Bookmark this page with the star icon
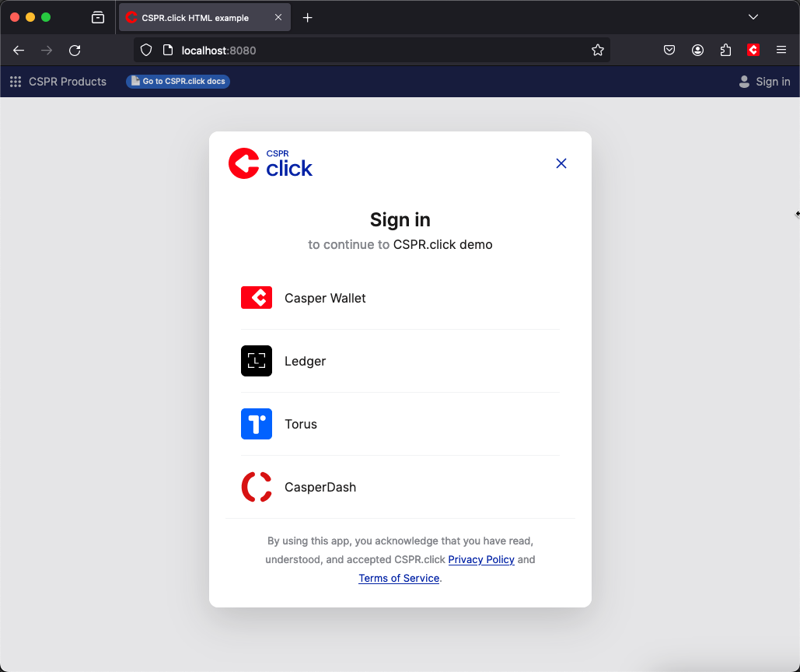 597,51
